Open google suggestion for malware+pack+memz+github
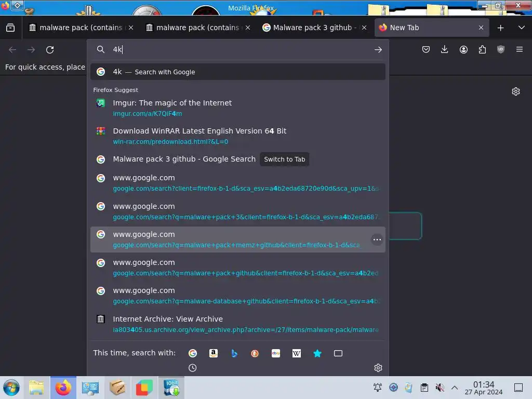 coord(237,240)
